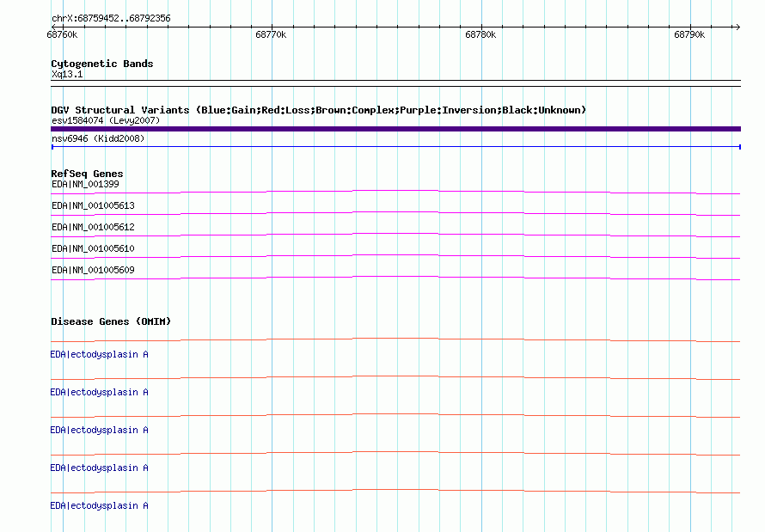Select the nsv6946 (Kidd2008) variant label

coord(98,138)
